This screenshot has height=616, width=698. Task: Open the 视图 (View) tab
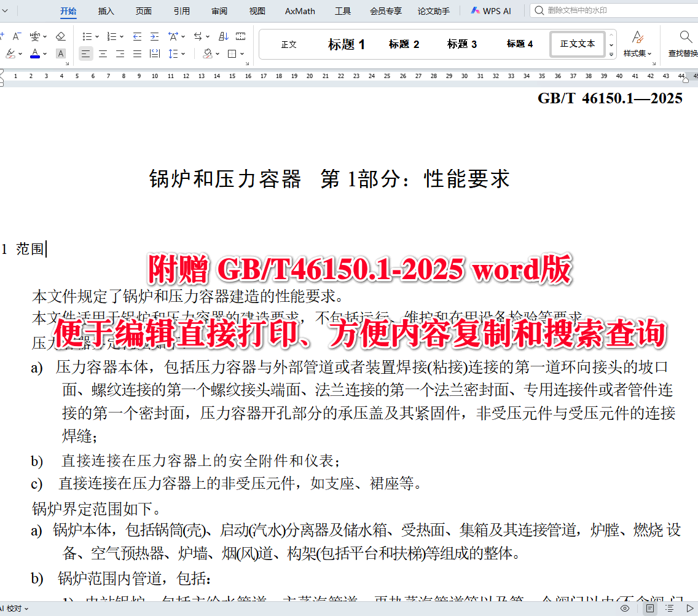(x=257, y=11)
